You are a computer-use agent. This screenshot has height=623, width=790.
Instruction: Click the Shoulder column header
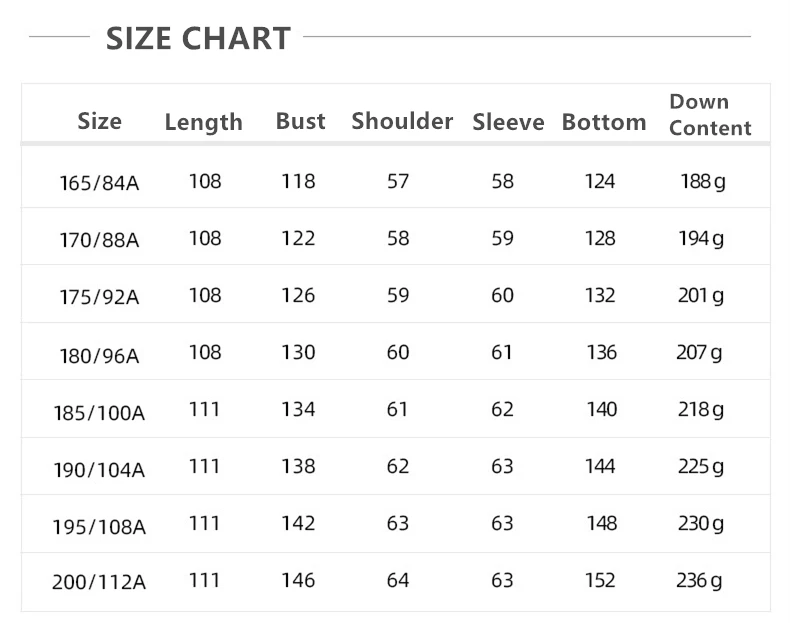[402, 121]
